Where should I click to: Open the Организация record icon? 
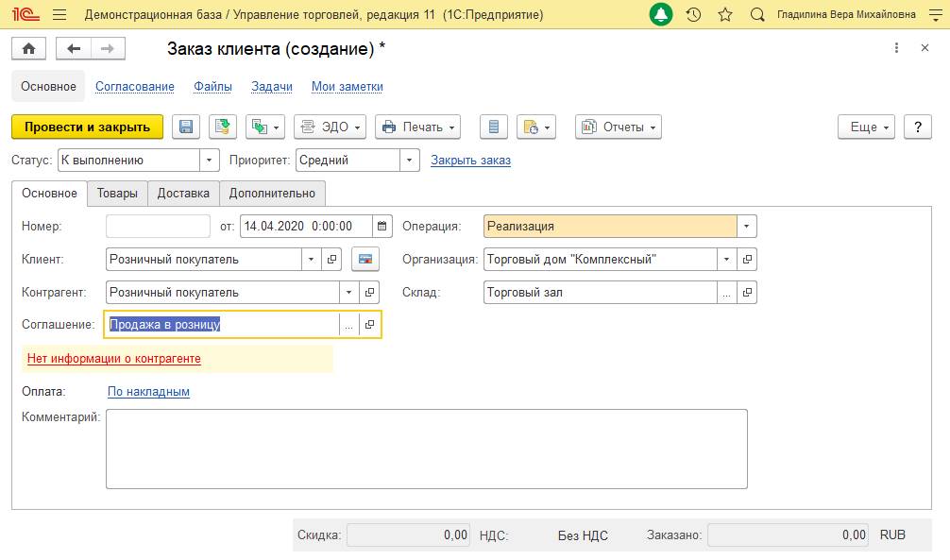point(747,260)
